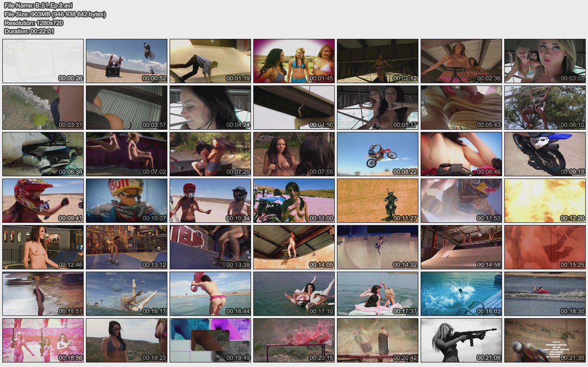Select the halfpipe thumbnail at 00:14:32
This screenshot has width=588, height=367.
tap(378, 247)
